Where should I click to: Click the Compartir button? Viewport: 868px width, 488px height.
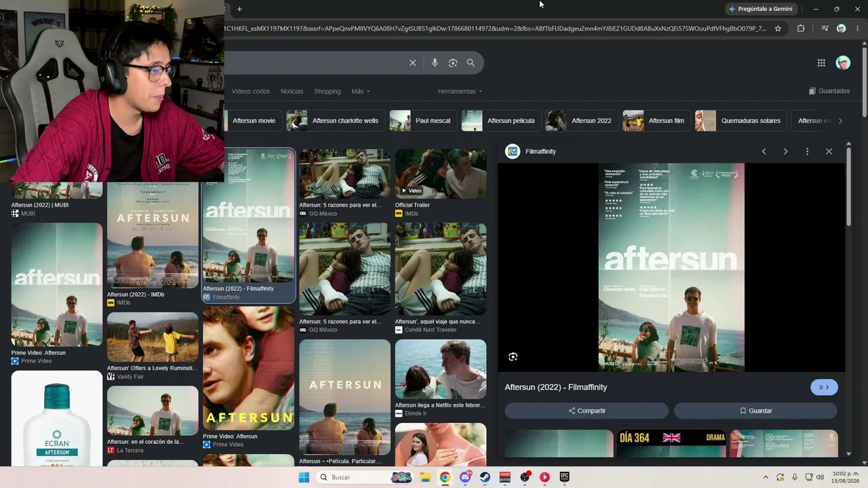point(587,411)
